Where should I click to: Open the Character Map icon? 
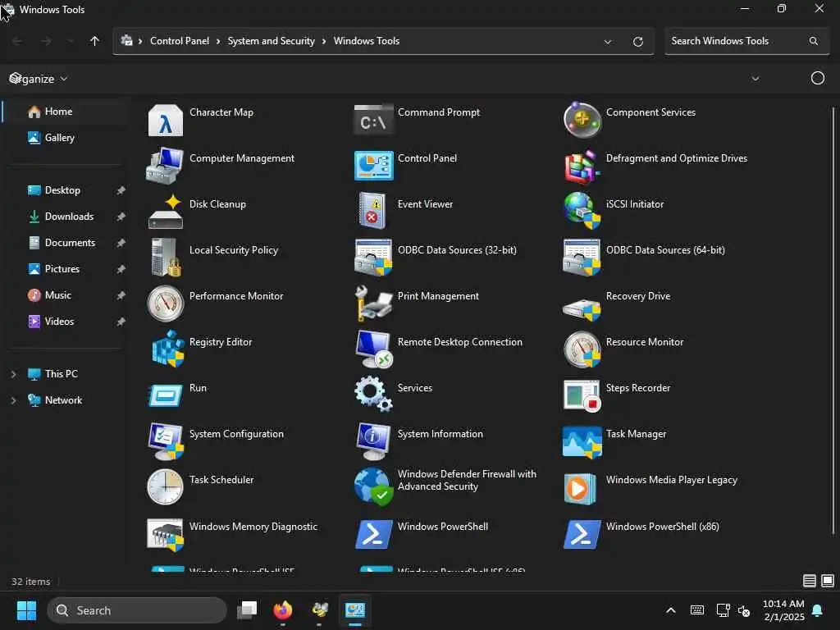click(x=165, y=120)
